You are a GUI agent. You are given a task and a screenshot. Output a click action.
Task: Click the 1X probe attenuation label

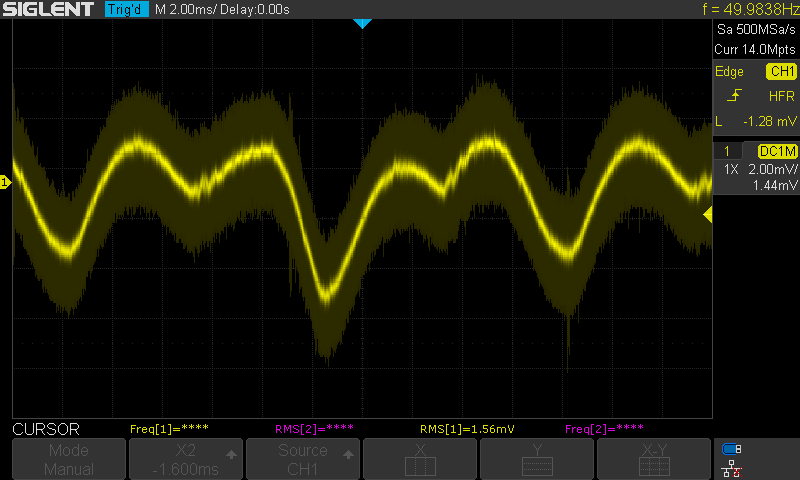click(x=731, y=169)
